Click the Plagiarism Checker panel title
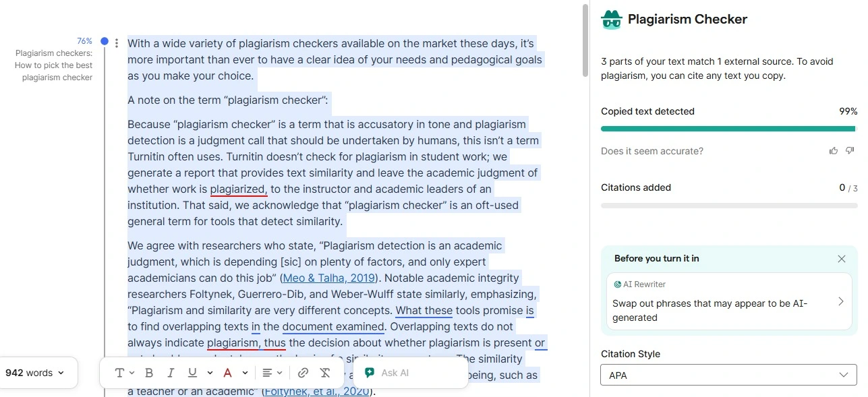This screenshot has width=868, height=397. pyautogui.click(x=687, y=19)
